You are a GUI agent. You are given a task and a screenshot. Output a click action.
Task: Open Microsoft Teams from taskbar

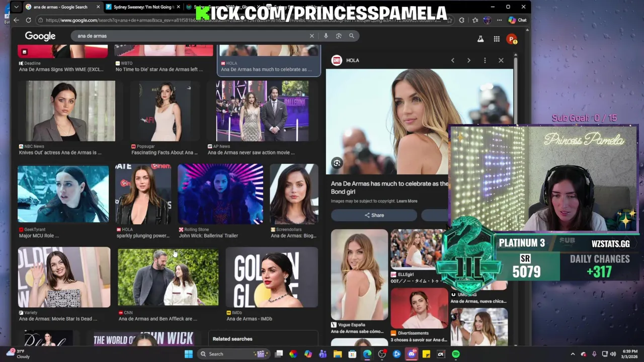click(323, 354)
